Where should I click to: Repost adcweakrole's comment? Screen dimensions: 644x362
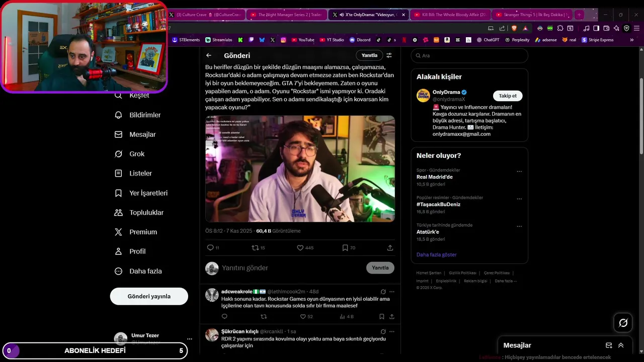tap(264, 317)
